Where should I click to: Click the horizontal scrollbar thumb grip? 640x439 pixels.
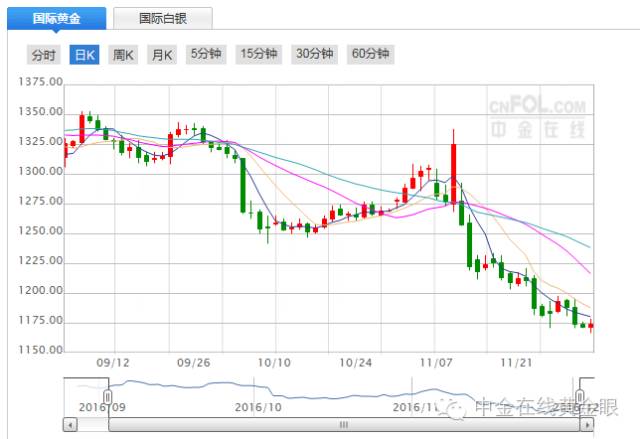[345, 424]
